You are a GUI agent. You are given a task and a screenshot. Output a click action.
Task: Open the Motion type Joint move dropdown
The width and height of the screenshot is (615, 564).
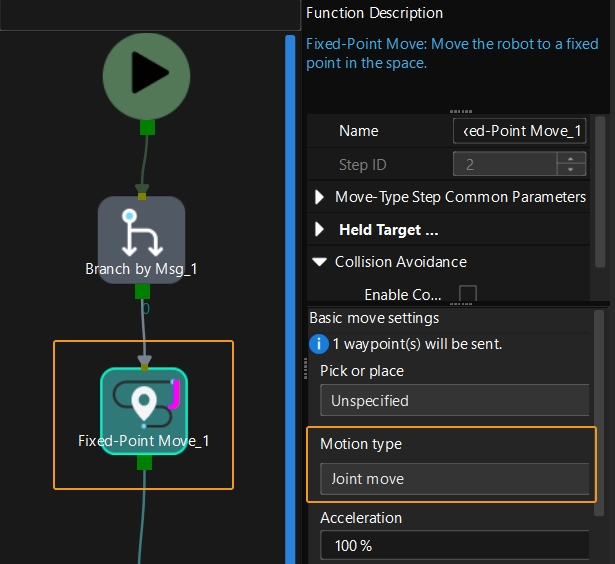pyautogui.click(x=454, y=479)
